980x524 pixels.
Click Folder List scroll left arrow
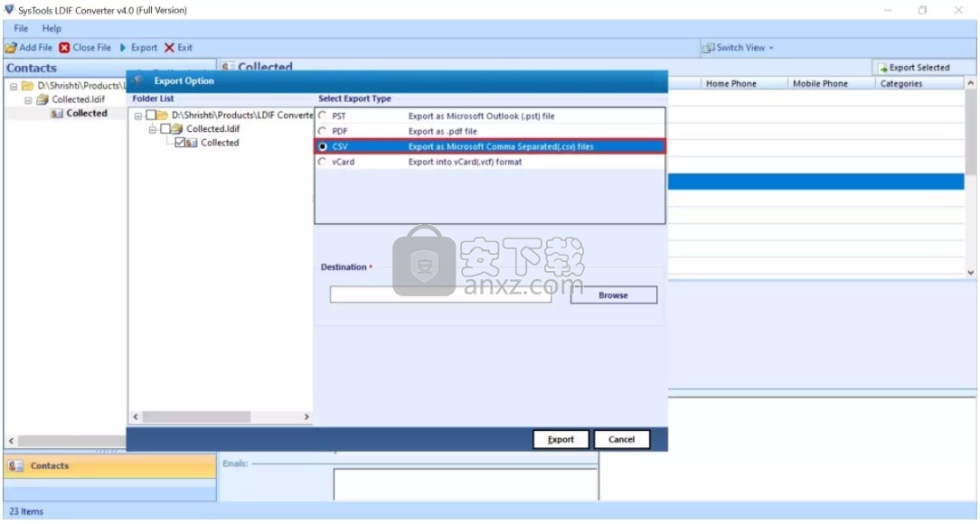136,416
